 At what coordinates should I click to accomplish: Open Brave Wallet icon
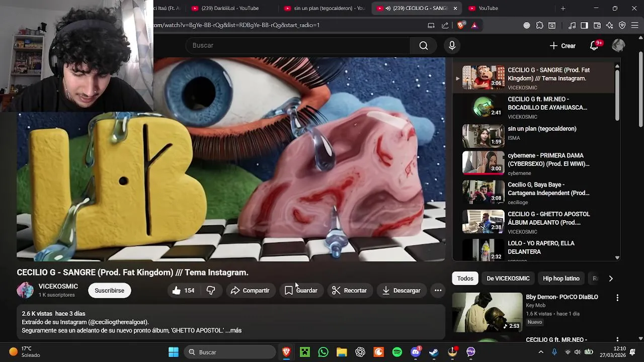(597, 25)
